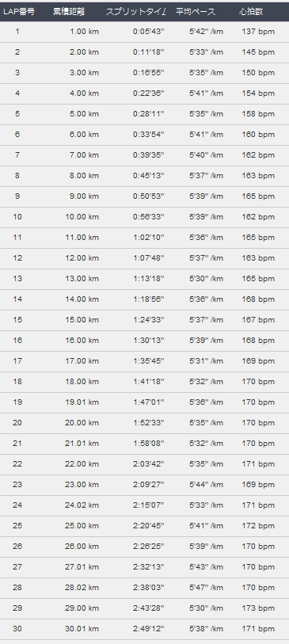Screen dimensions: 289x644
Task: Click split time 1:58'08" in lap 21
Action: coord(149,443)
